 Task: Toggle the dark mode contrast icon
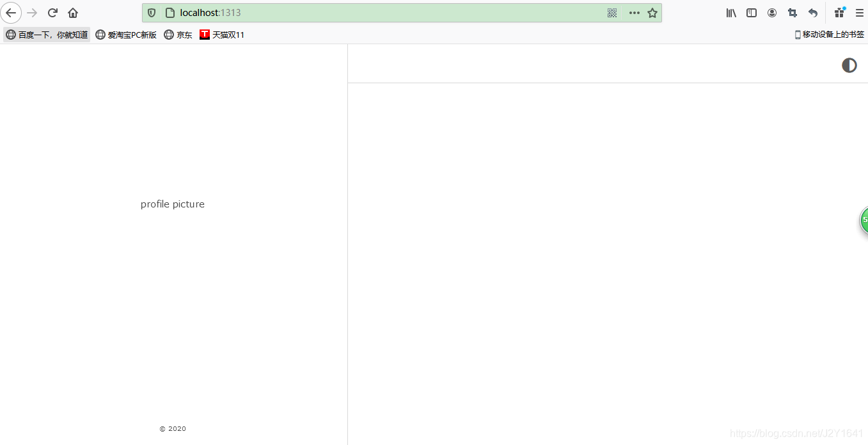pyautogui.click(x=849, y=65)
